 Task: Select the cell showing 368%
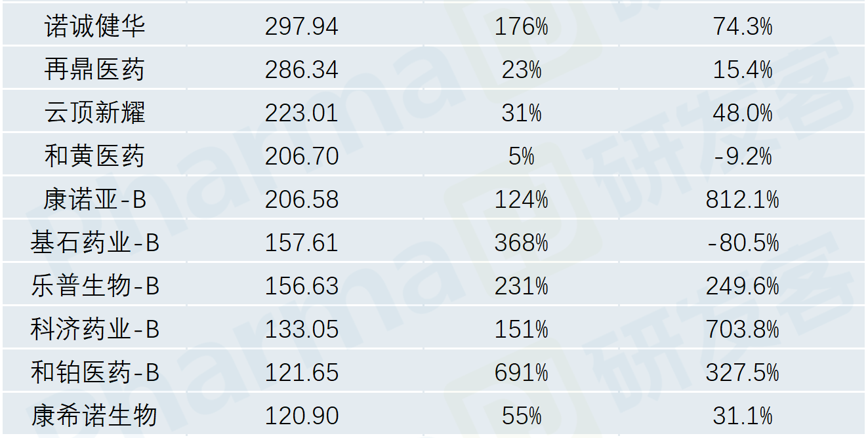coord(522,243)
